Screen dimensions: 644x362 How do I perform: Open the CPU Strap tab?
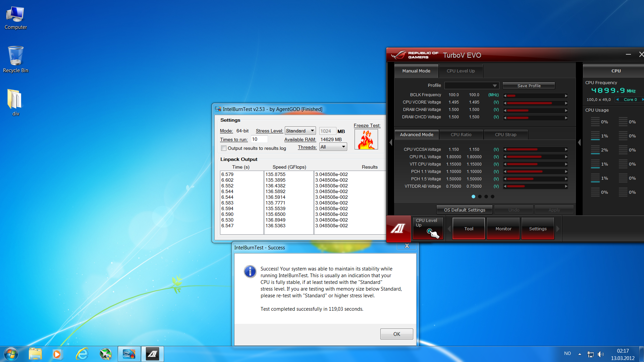(x=505, y=135)
